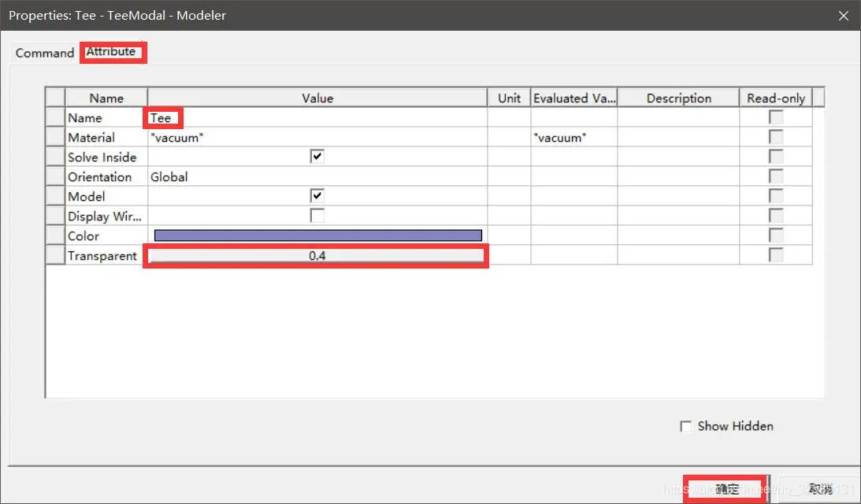Edit the Name value field Tee
861x504 pixels.
point(317,117)
